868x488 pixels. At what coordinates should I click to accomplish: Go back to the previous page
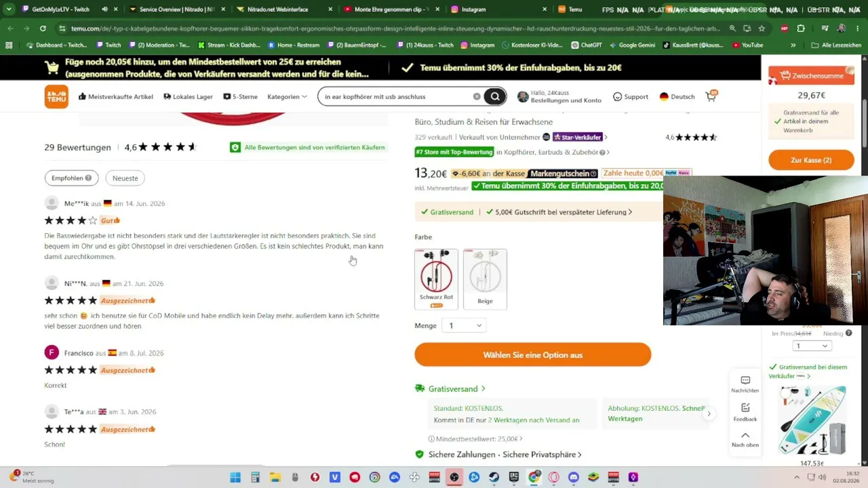coord(9,28)
